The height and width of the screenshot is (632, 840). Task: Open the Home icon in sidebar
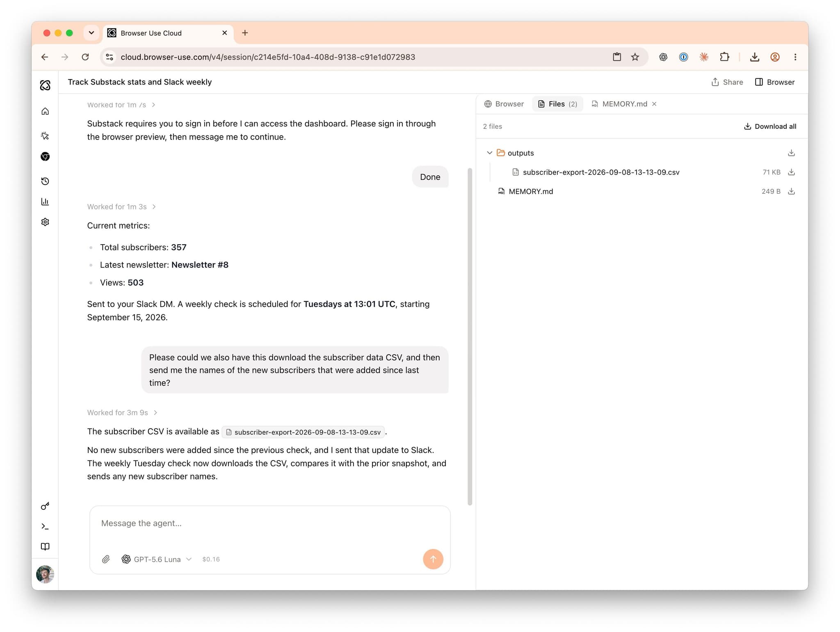(45, 111)
